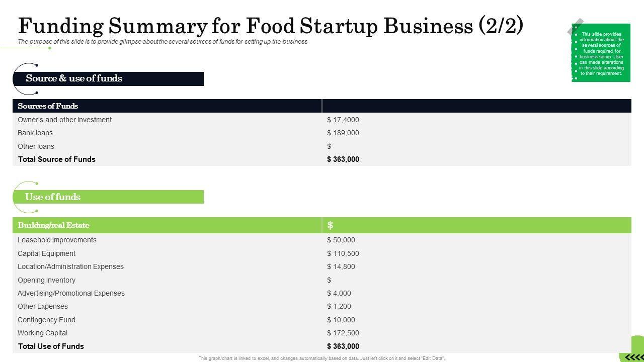Image resolution: width=644 pixels, height=362 pixels.
Task: Click the 'Bank loans' row label
Action: coord(35,133)
